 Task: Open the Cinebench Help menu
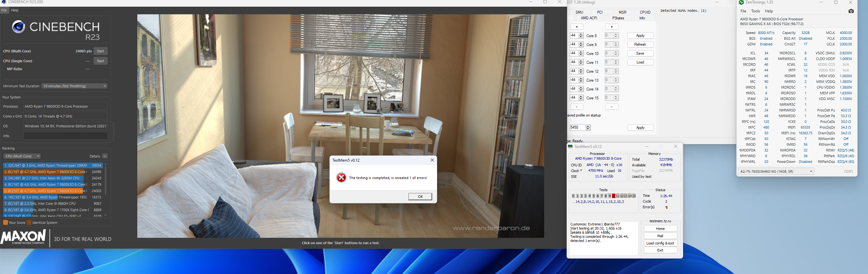15,10
